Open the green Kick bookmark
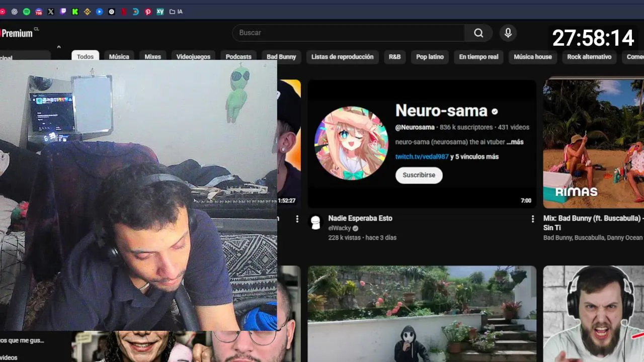644x362 pixels. 75,12
